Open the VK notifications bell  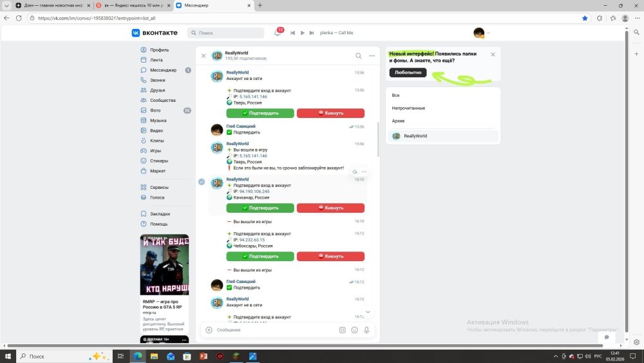tap(277, 33)
